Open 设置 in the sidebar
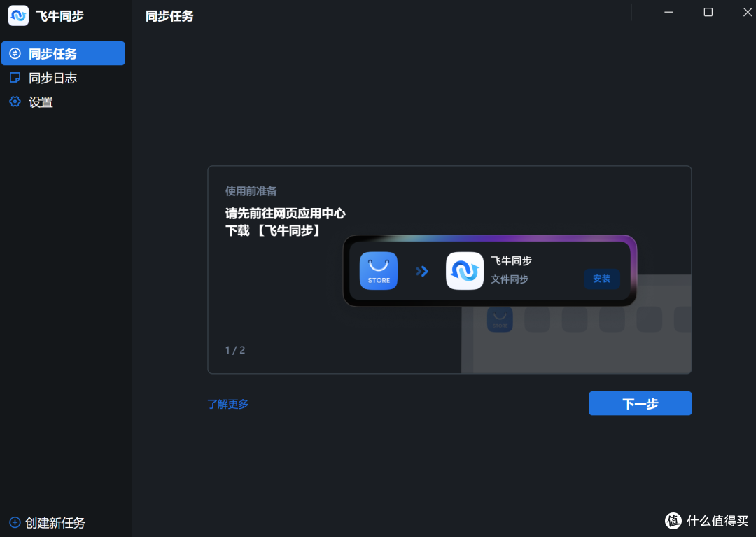Viewport: 756px width, 537px height. point(63,102)
